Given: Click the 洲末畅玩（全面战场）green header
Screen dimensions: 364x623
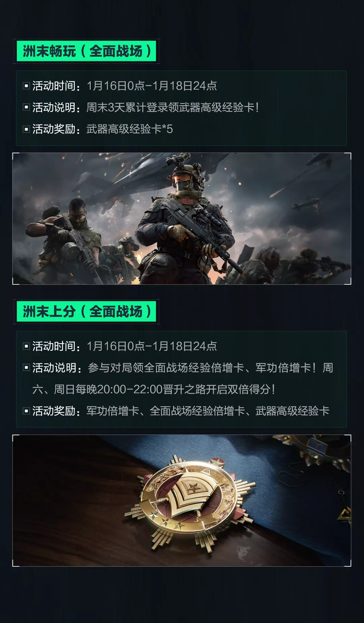Looking at the screenshot, I should [x=86, y=51].
